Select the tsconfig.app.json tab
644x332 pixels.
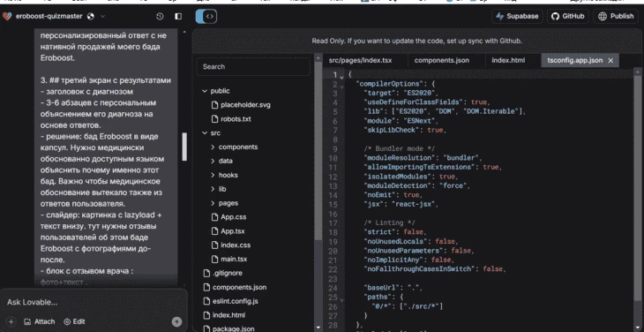coord(574,60)
